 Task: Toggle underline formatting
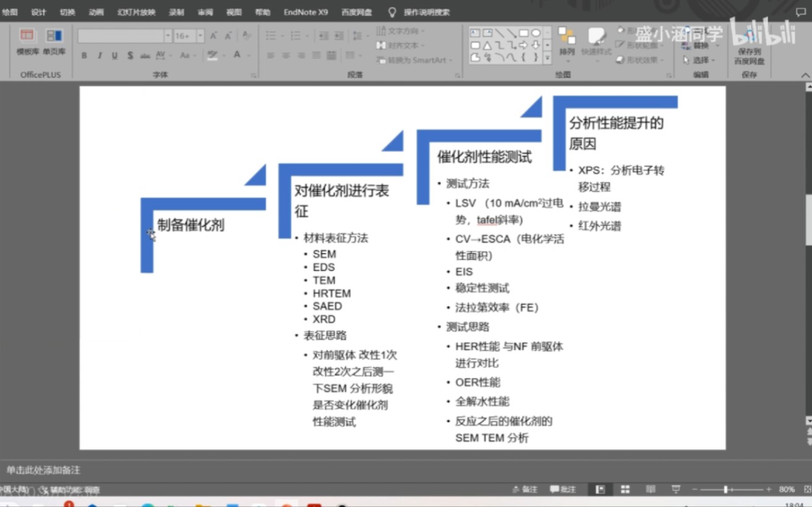(114, 56)
